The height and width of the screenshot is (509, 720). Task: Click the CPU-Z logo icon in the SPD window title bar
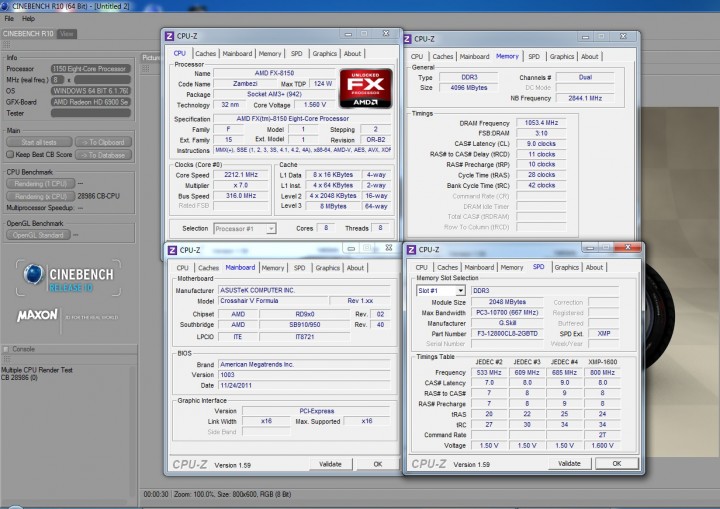pos(411,249)
